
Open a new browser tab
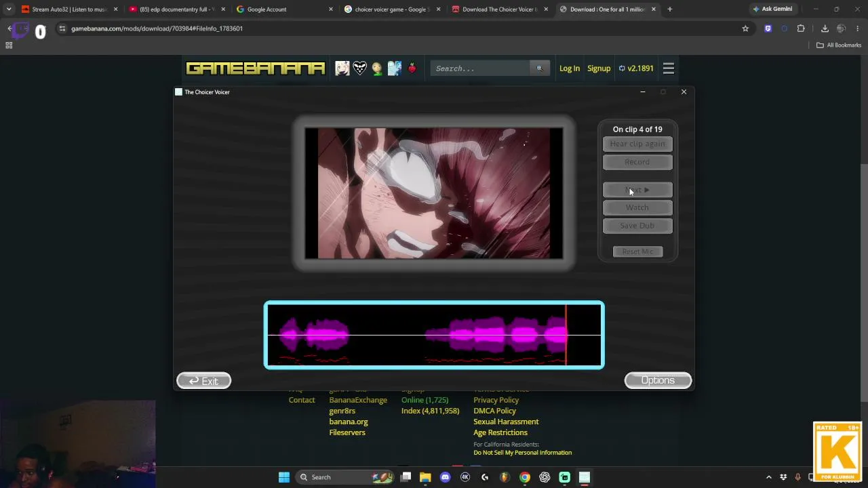click(x=669, y=9)
